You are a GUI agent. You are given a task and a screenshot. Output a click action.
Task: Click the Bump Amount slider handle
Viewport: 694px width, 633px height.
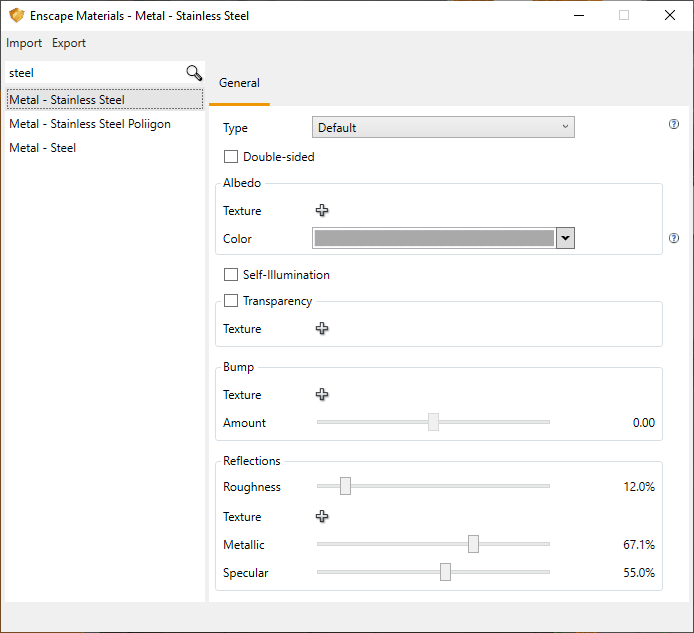point(433,422)
